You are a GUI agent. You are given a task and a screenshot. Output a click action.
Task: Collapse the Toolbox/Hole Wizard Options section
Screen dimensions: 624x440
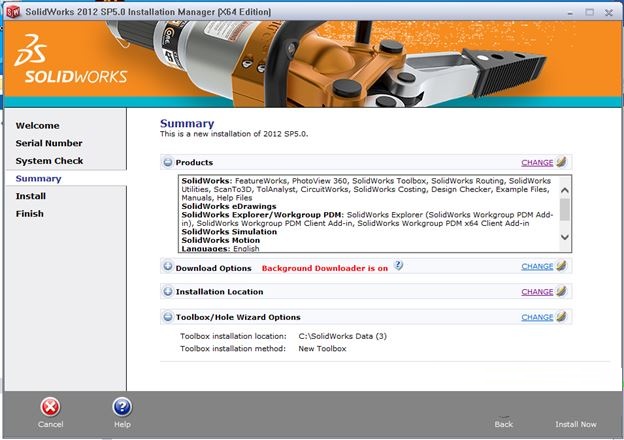(168, 317)
